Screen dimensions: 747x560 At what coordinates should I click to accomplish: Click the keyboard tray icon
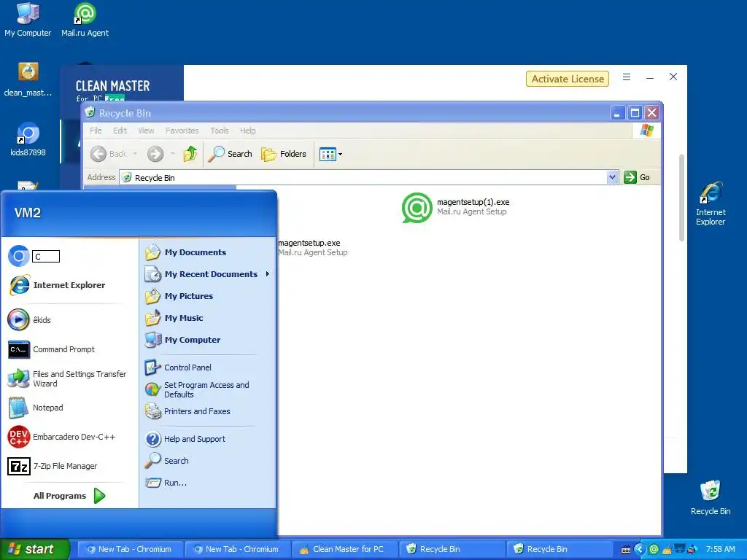pos(626,550)
